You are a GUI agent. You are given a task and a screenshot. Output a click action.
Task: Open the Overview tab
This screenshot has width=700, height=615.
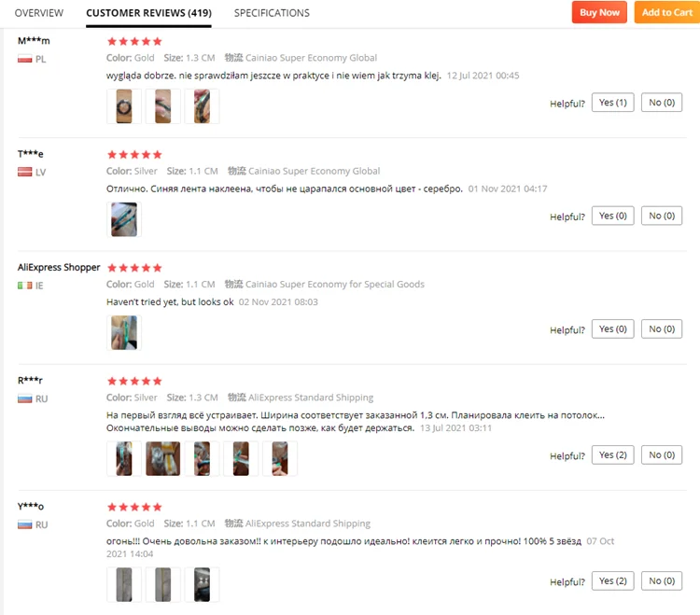coord(39,13)
